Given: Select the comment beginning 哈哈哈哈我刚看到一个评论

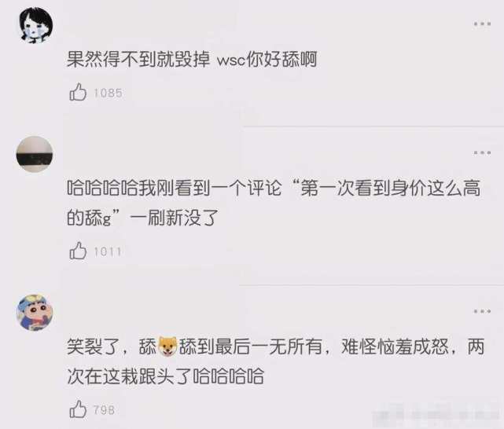Looking at the screenshot, I should pyautogui.click(x=274, y=203).
